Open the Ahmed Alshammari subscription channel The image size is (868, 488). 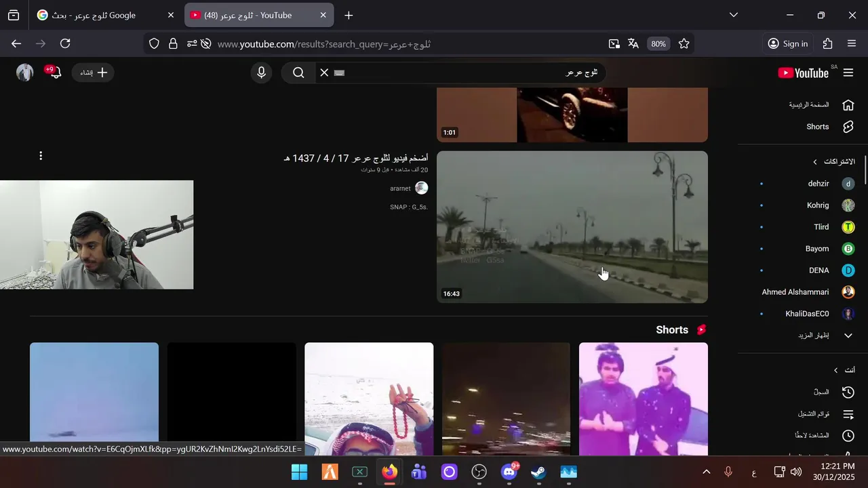tap(807, 292)
